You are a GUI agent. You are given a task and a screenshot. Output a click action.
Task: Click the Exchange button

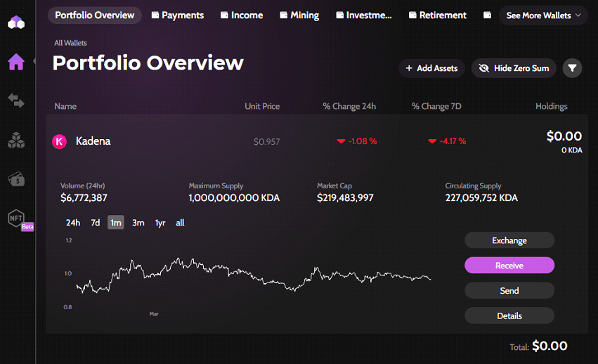509,240
